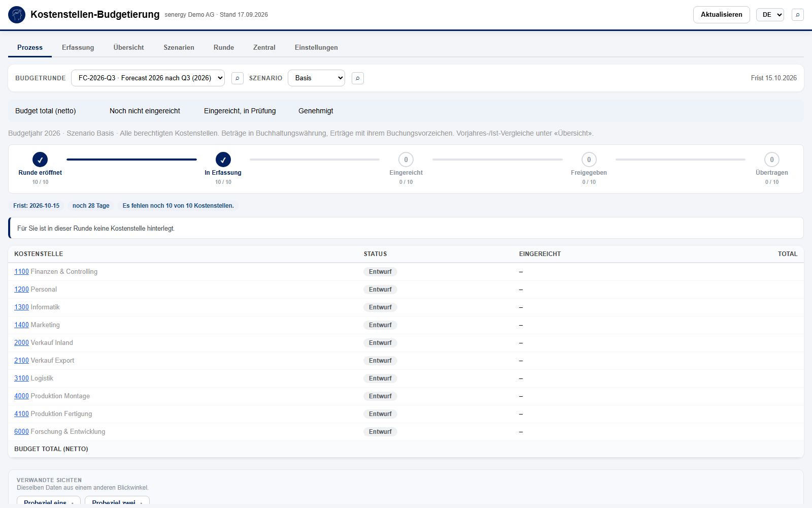Click the Übertragen step circle
Viewport: 812px width, 508px height.
pyautogui.click(x=772, y=160)
